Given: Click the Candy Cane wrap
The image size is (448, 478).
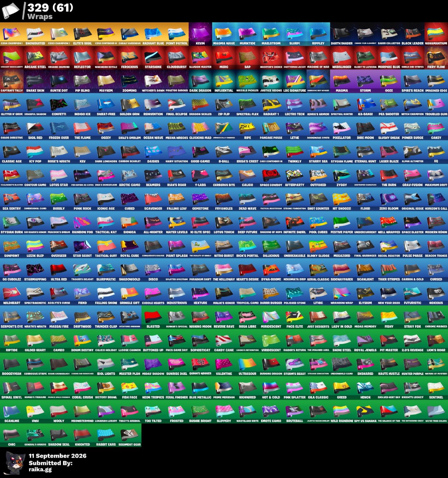Looking at the screenshot, I should pos(224,341).
